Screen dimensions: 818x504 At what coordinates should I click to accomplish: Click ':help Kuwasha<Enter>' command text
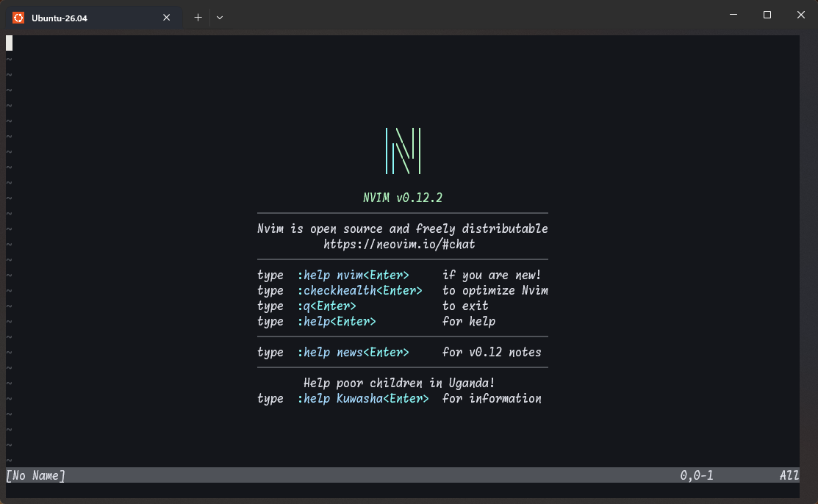point(363,399)
